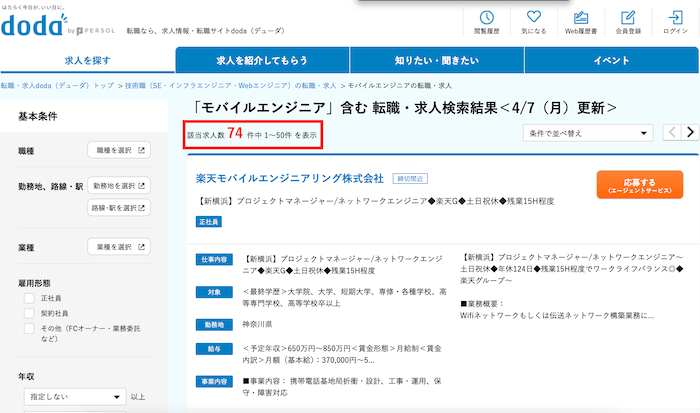The width and height of the screenshot is (700, 413).
Task: Click the 事業内容 label
Action: 214,381
